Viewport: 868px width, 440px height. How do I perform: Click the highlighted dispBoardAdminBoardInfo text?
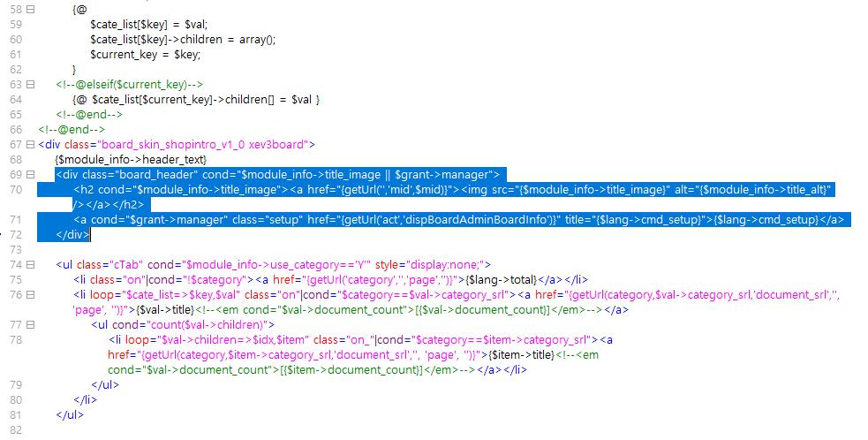pyautogui.click(x=477, y=219)
